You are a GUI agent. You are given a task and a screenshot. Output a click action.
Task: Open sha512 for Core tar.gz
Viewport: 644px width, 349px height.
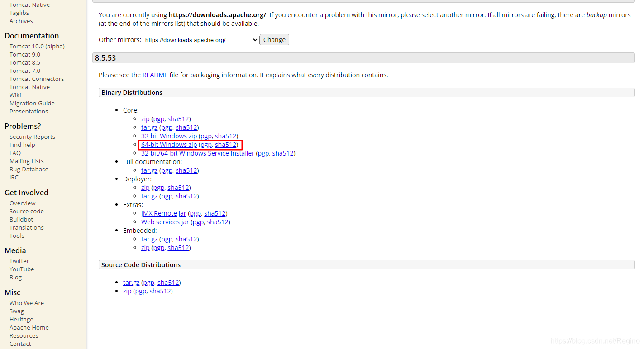pos(186,127)
